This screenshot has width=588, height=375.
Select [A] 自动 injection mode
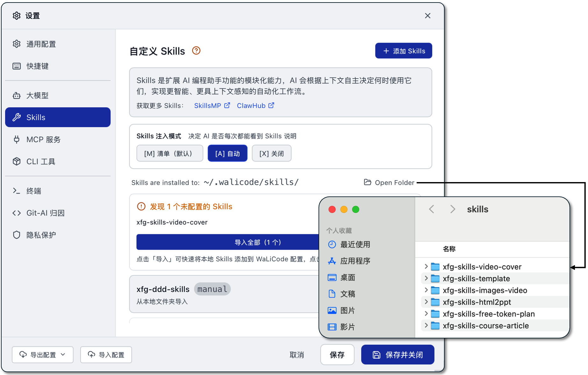(x=227, y=153)
